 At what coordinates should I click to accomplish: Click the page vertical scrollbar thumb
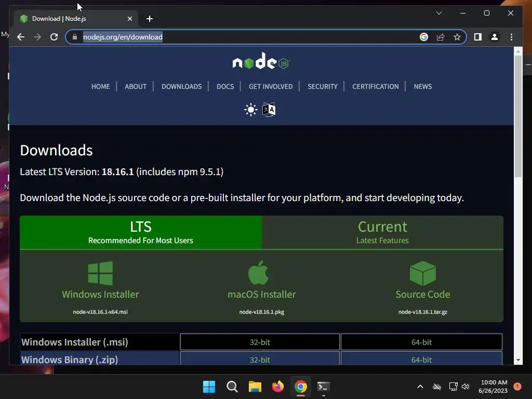[518, 116]
